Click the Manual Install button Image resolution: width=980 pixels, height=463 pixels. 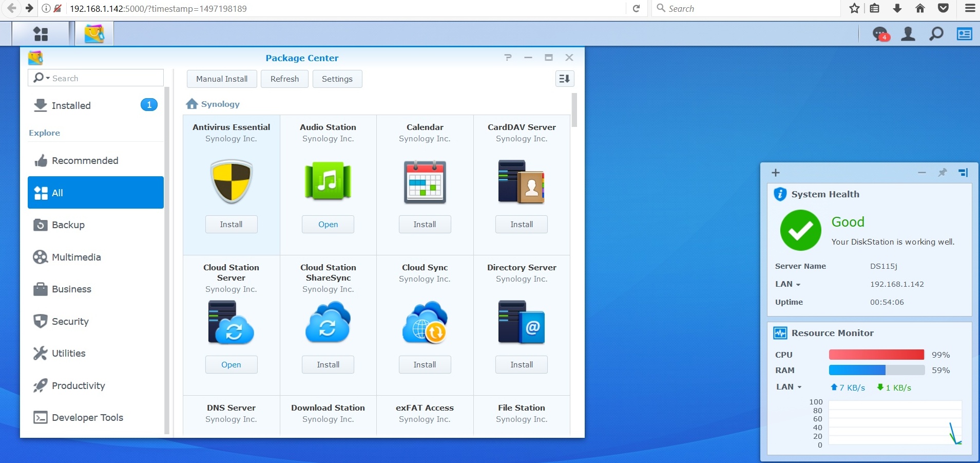(x=222, y=79)
